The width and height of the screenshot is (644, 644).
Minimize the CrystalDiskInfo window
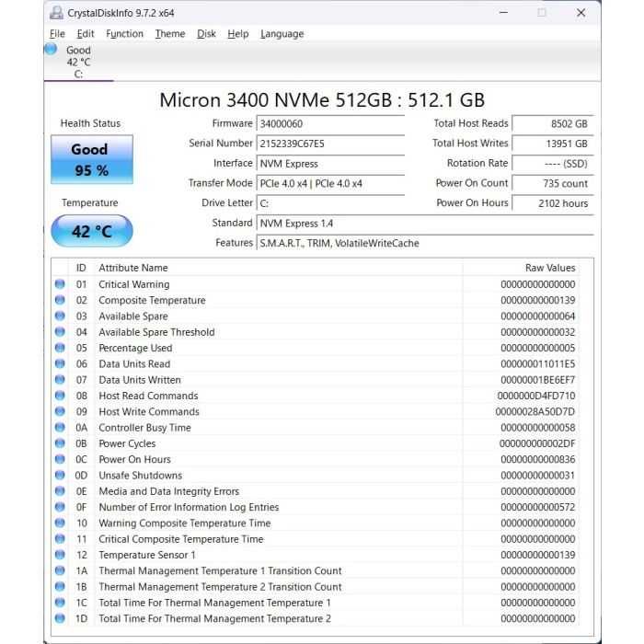click(x=503, y=13)
